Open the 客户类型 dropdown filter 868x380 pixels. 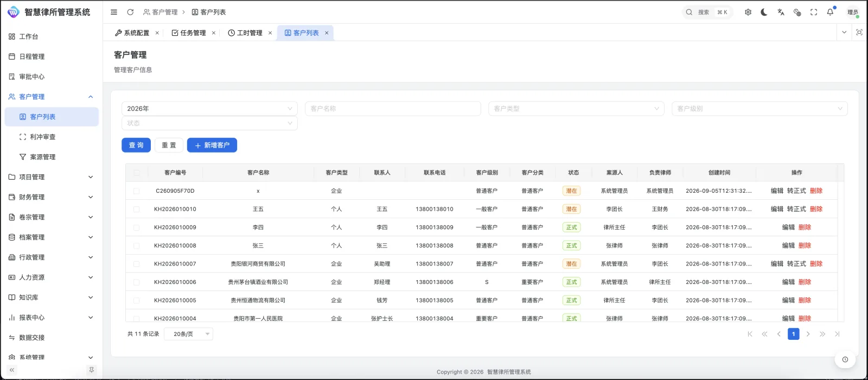576,109
